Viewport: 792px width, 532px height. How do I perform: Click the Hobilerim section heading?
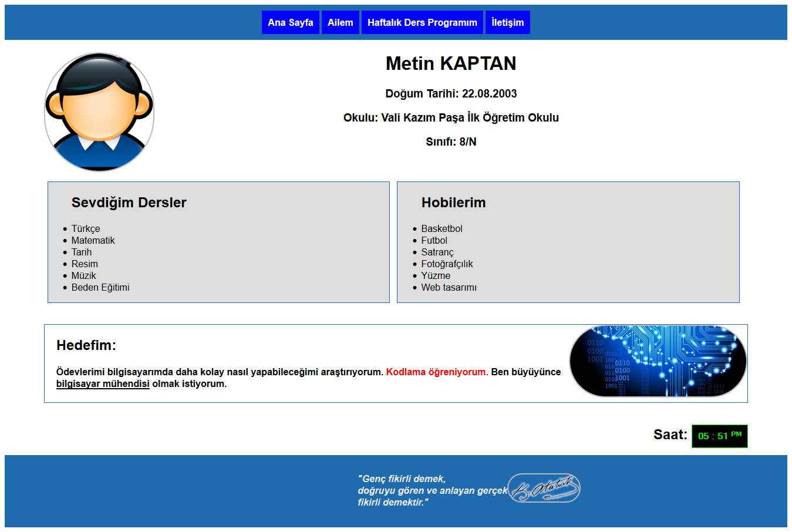(453, 203)
